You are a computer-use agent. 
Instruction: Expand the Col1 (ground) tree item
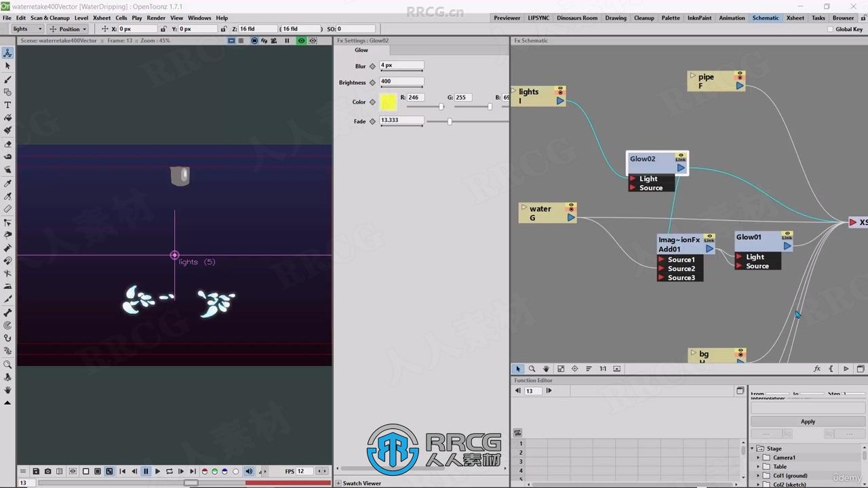[x=759, y=476]
